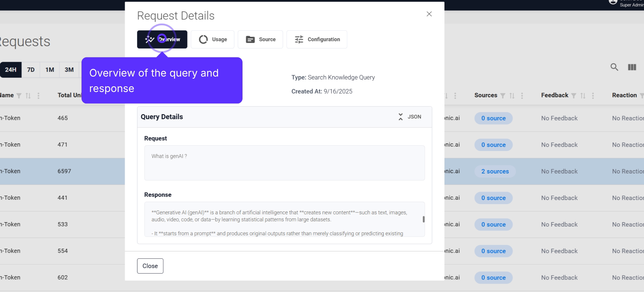Click the 0 source badge in the 602 row

tap(493, 278)
